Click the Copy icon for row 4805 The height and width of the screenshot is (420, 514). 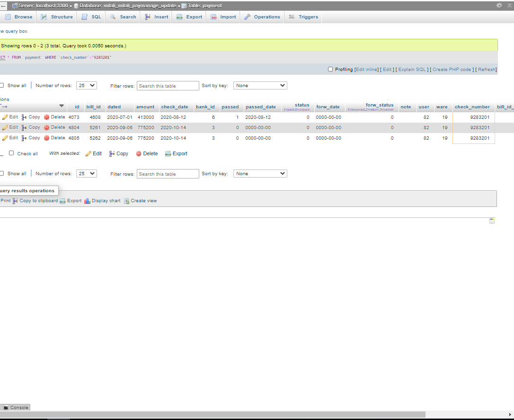click(x=24, y=138)
